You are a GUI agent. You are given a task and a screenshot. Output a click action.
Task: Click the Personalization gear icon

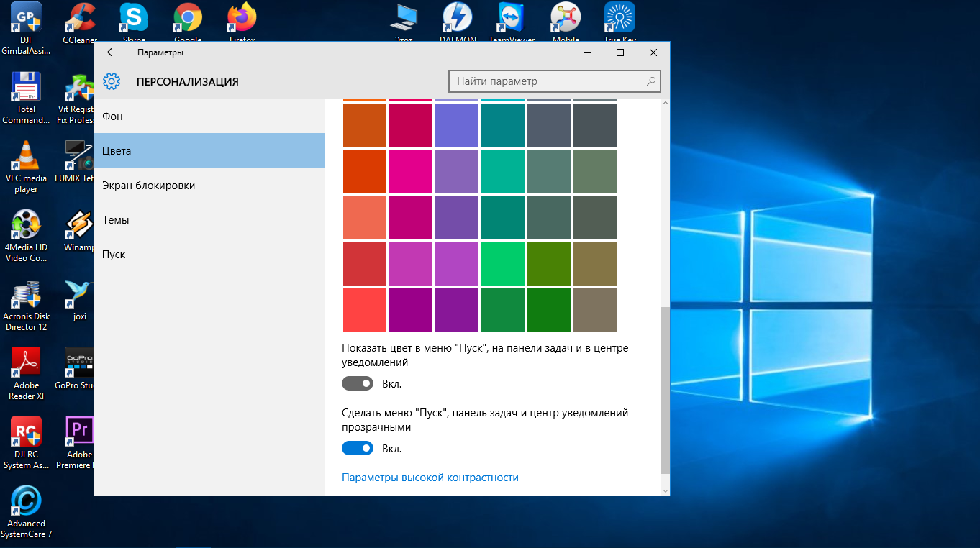coord(112,81)
